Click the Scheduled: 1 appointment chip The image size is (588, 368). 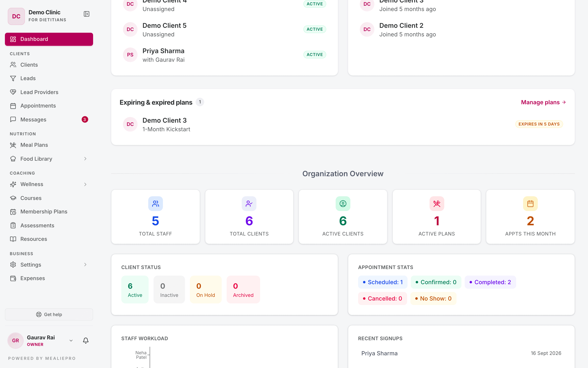pos(382,282)
